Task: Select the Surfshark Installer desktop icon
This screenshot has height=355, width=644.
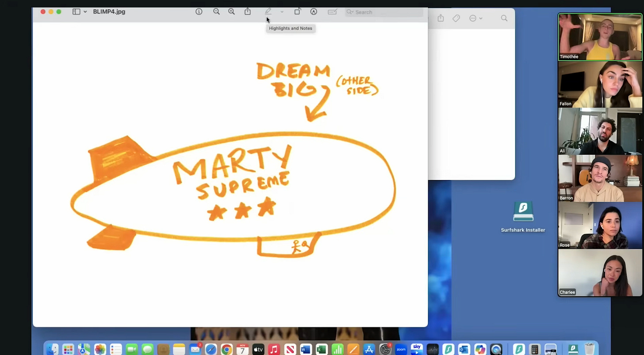Action: 523,217
